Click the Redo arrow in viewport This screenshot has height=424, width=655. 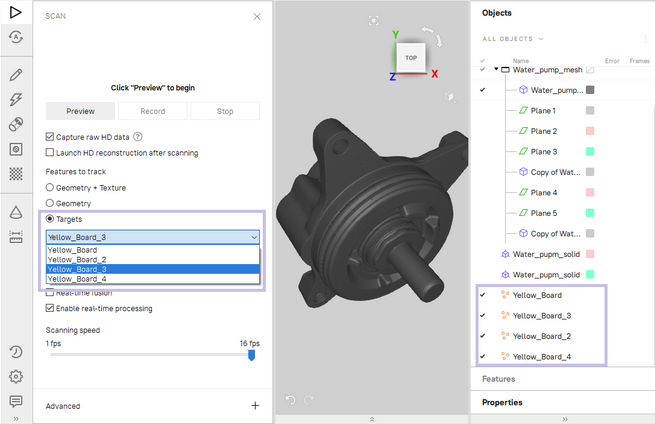click(309, 400)
